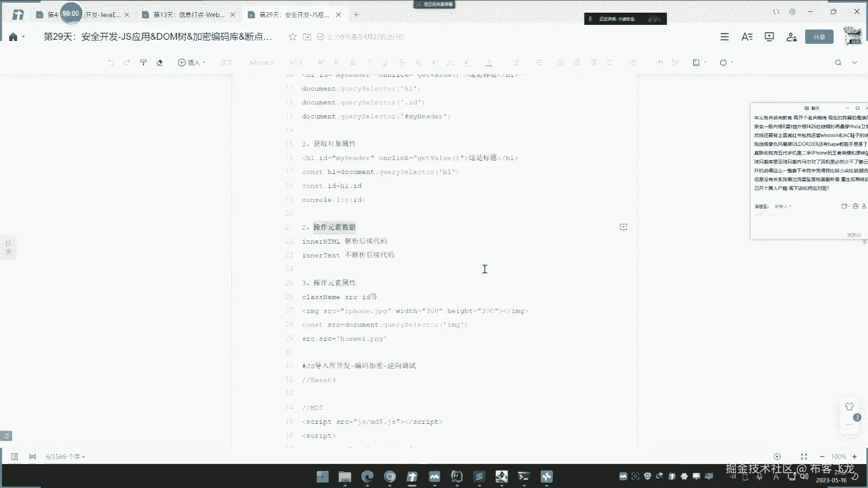868x488 pixels.
Task: Click the move-to-folder icon beside title
Action: (x=307, y=37)
